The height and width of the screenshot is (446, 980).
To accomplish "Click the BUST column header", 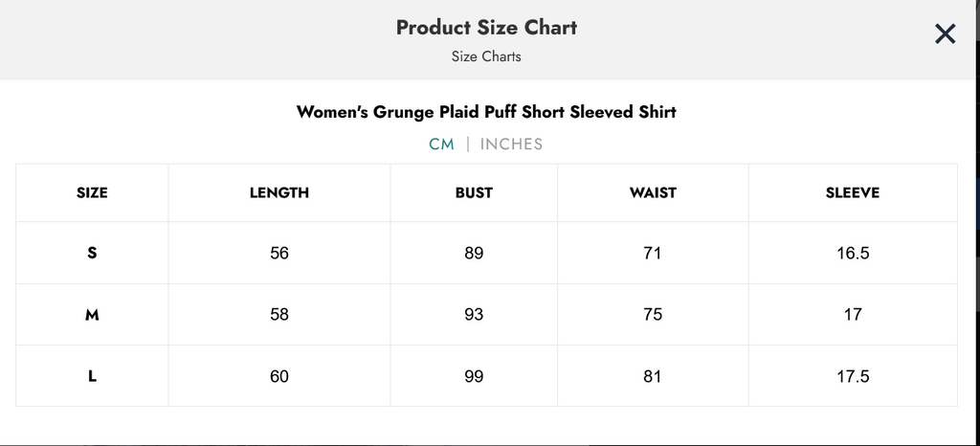I will click(x=474, y=192).
